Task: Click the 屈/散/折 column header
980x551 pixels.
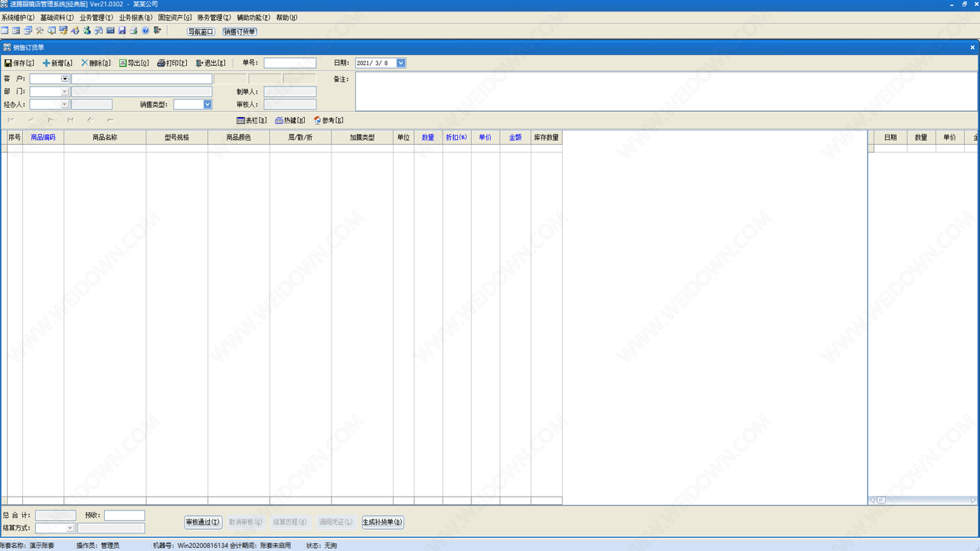Action: click(x=300, y=138)
